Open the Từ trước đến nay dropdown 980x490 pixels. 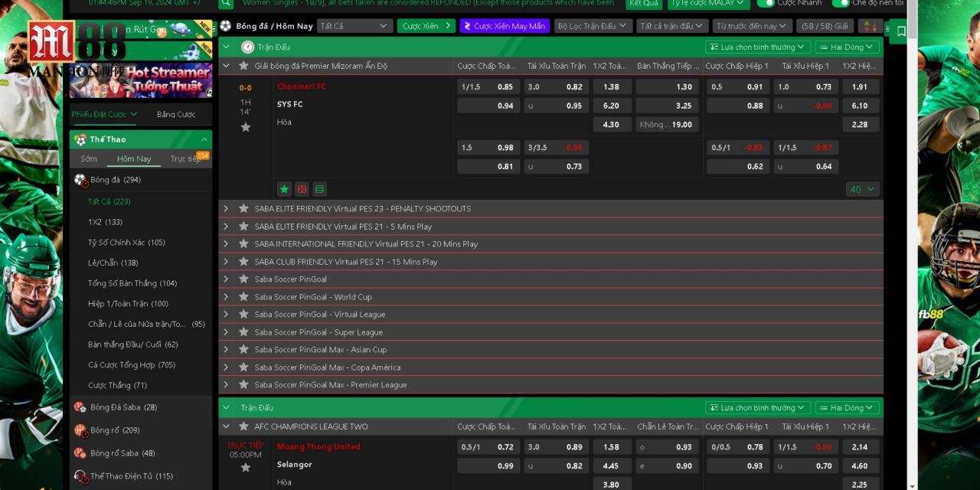click(x=753, y=26)
